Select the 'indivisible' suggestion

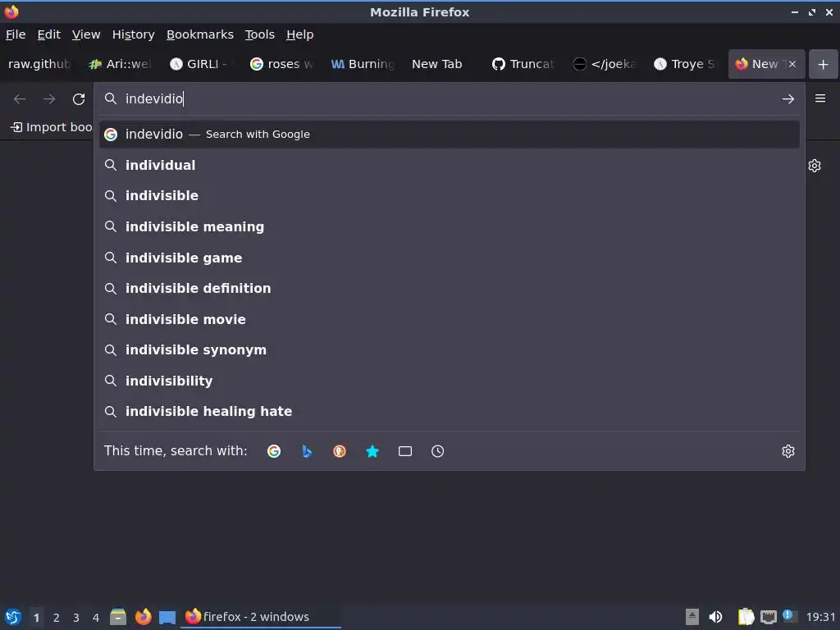pyautogui.click(x=450, y=195)
